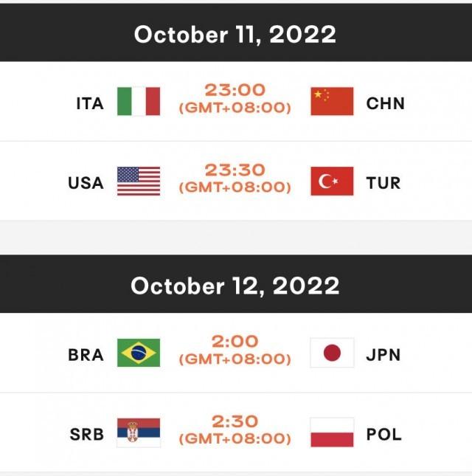Click the Poland flag icon
The image size is (472, 476).
click(x=332, y=433)
